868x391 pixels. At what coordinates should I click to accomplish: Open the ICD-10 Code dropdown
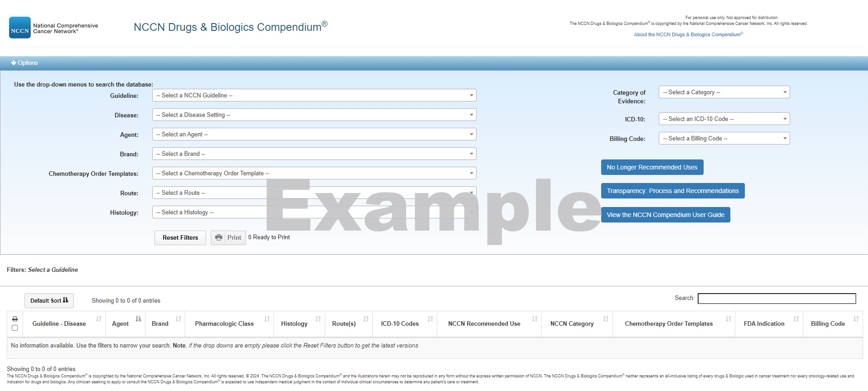pos(724,119)
